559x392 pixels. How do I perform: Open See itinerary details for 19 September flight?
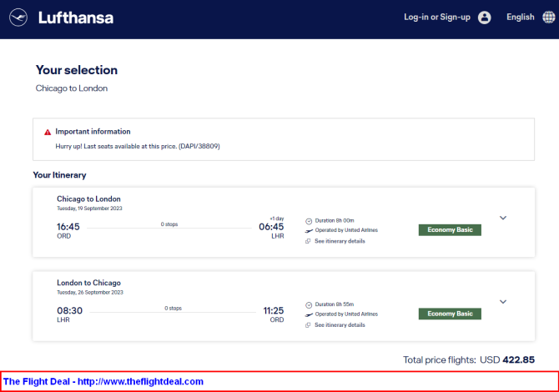[x=340, y=241]
